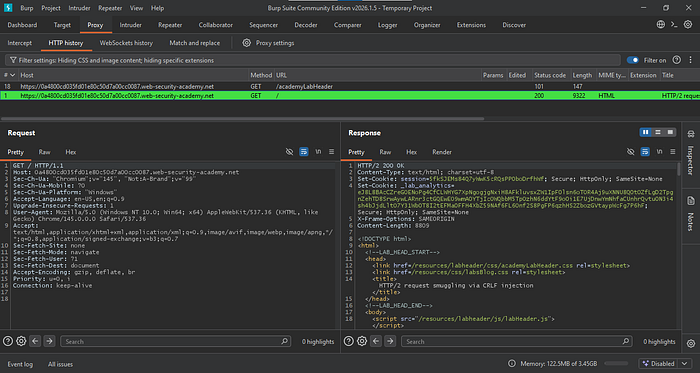The image size is (700, 373).
Task: Click the Response vertical scrollbar
Action: [679, 169]
